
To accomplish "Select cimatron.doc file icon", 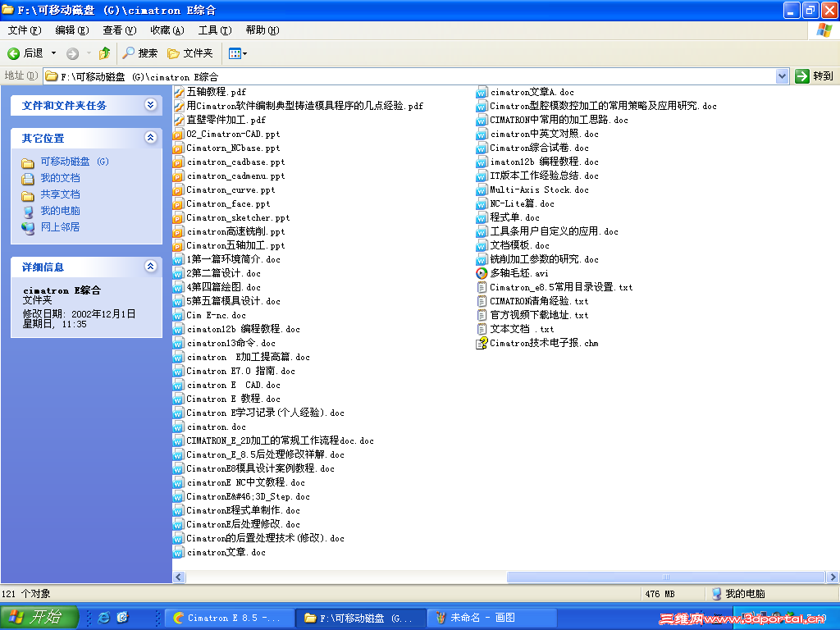I will point(179,427).
